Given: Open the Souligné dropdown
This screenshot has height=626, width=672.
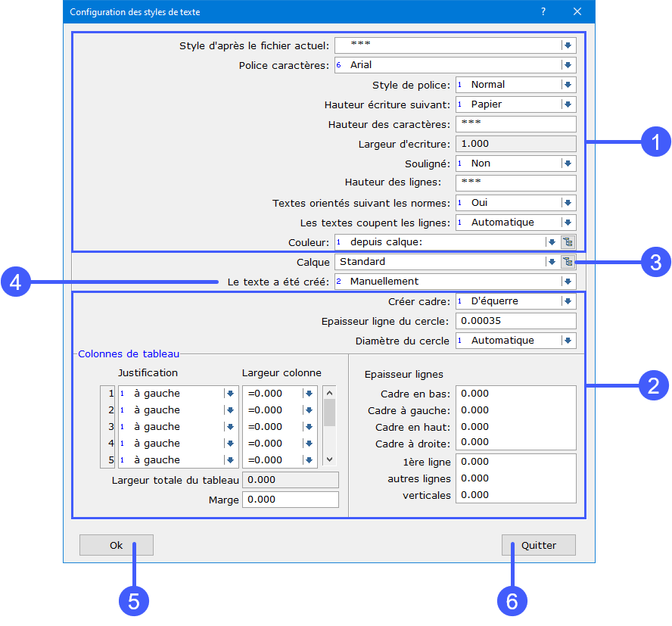Looking at the screenshot, I should point(568,164).
